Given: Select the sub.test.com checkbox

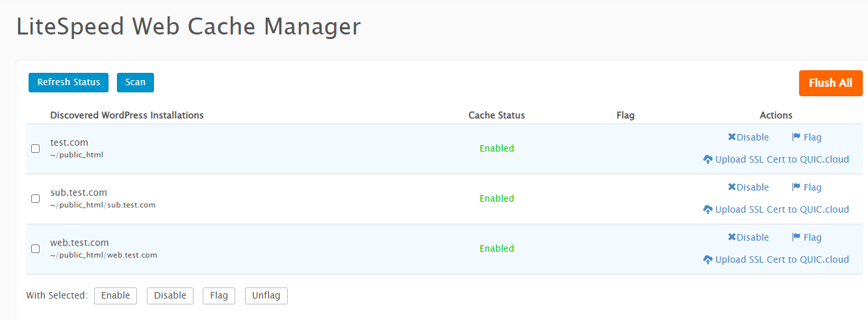Looking at the screenshot, I should point(36,198).
